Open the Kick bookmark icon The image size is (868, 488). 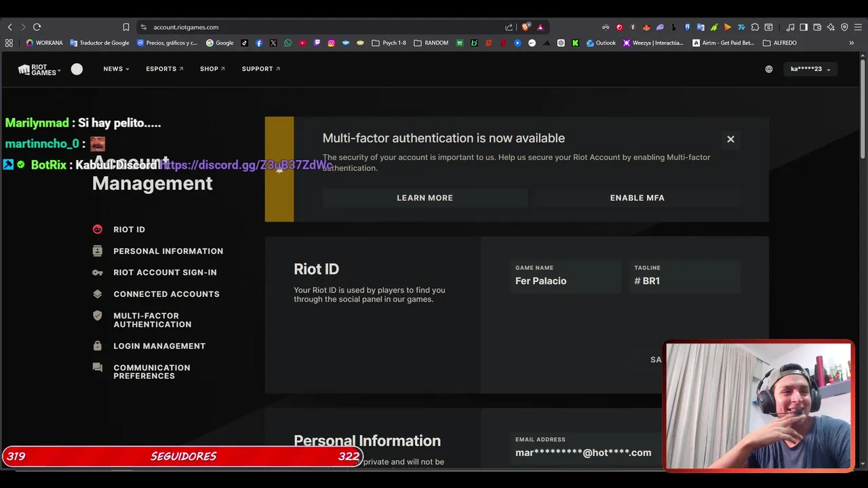pos(576,43)
